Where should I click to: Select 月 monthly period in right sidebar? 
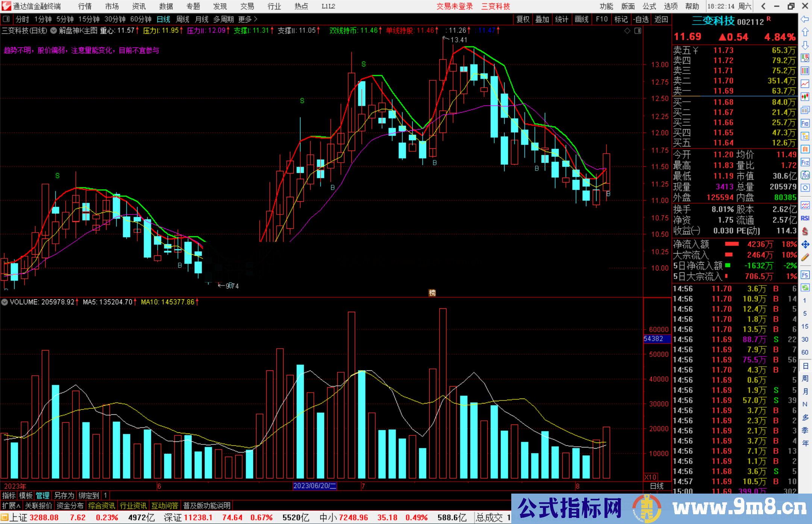(805, 391)
